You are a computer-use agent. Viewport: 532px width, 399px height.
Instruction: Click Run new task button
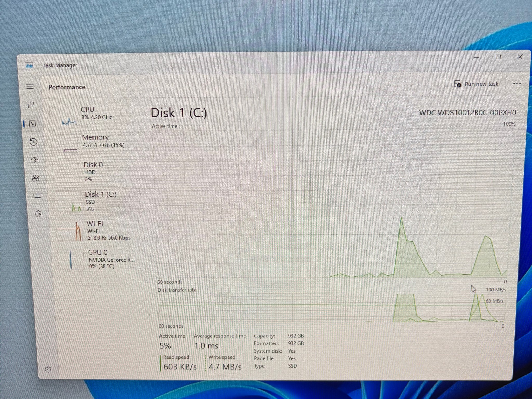(x=476, y=84)
